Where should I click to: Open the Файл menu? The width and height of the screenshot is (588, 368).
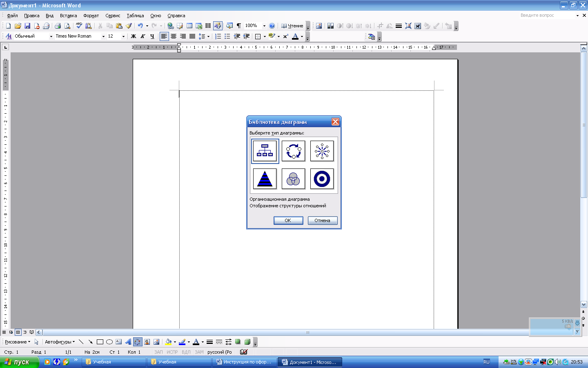click(12, 16)
